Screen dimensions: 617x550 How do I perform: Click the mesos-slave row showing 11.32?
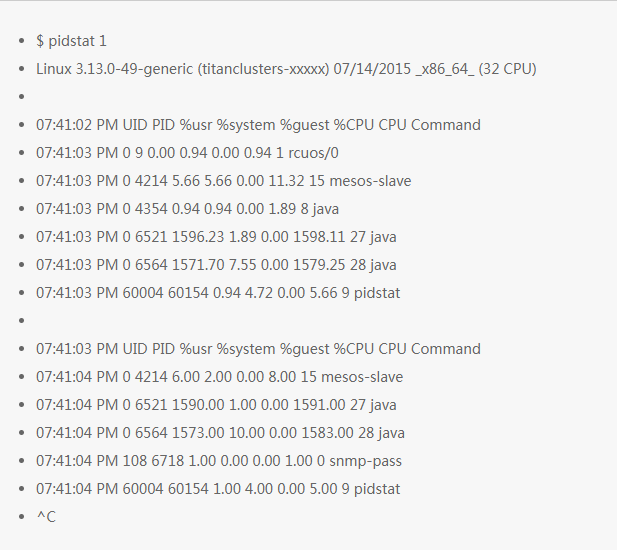pyautogui.click(x=223, y=181)
